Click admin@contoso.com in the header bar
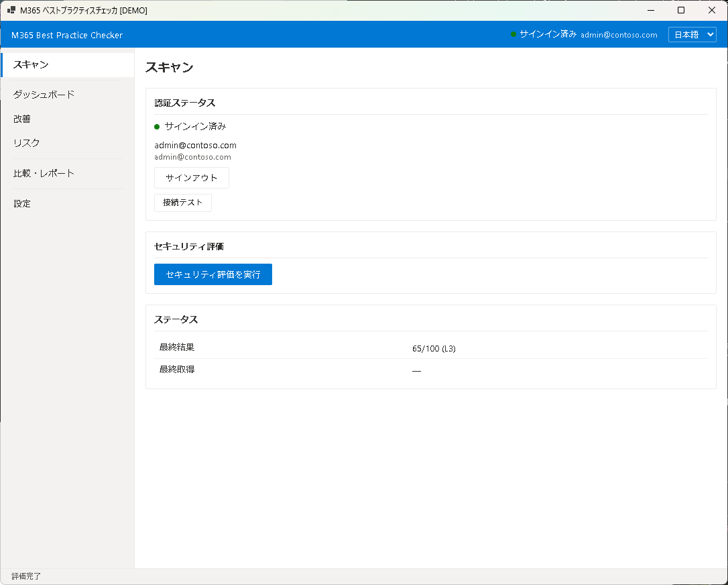 tap(619, 35)
